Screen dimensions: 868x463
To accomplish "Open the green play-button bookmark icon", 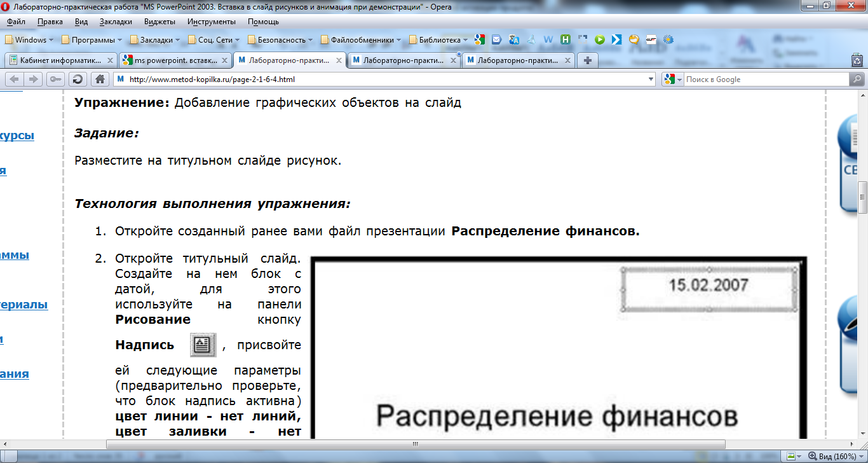I will [599, 39].
